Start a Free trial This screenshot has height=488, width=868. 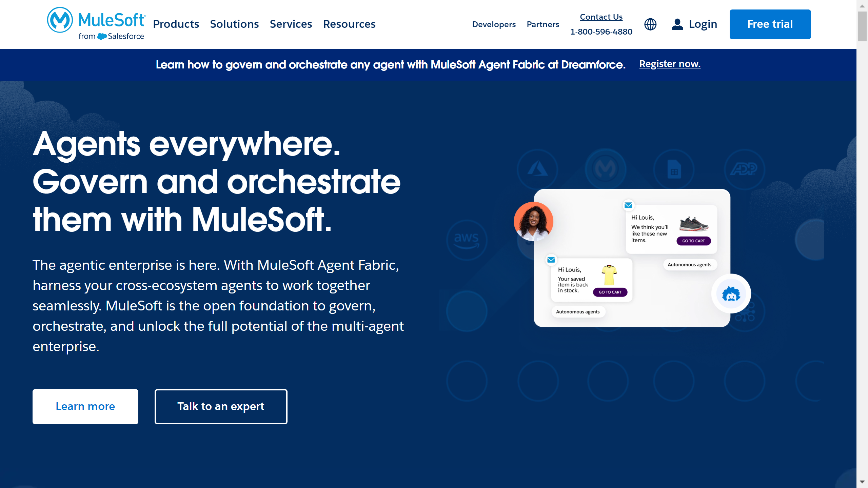770,24
